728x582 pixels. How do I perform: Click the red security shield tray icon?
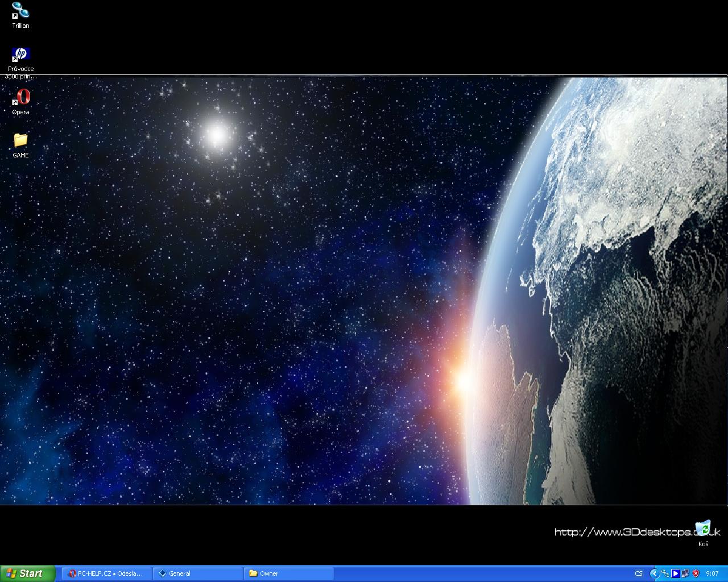(x=696, y=573)
